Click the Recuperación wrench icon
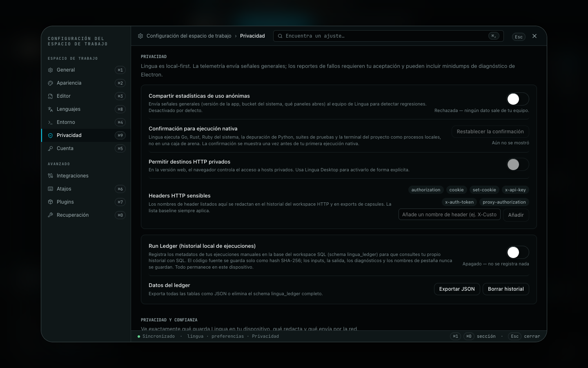Image resolution: width=588 pixels, height=368 pixels. click(50, 215)
